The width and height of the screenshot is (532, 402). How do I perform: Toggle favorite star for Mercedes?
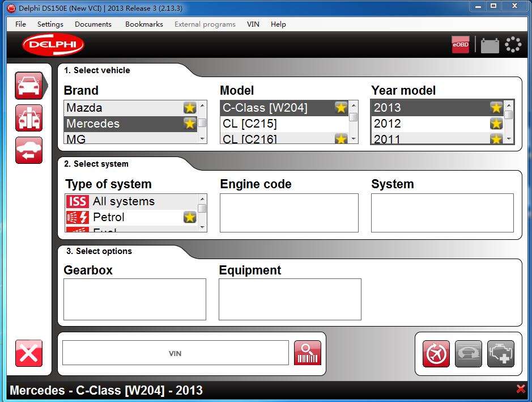[190, 123]
